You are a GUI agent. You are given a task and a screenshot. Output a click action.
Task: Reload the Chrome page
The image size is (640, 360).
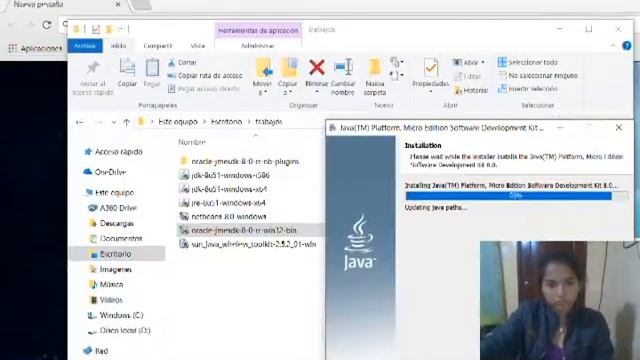click(47, 25)
